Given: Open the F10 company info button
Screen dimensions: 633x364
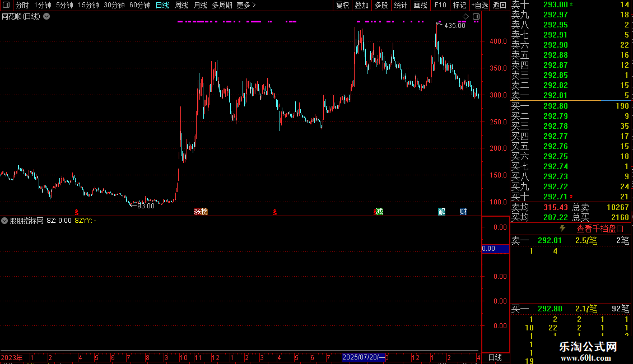Looking at the screenshot, I should 440,5.
